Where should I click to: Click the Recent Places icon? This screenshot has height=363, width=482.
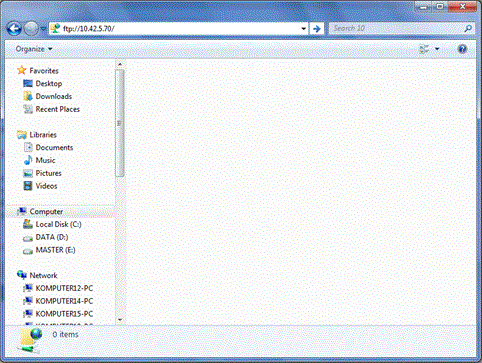[x=28, y=109]
